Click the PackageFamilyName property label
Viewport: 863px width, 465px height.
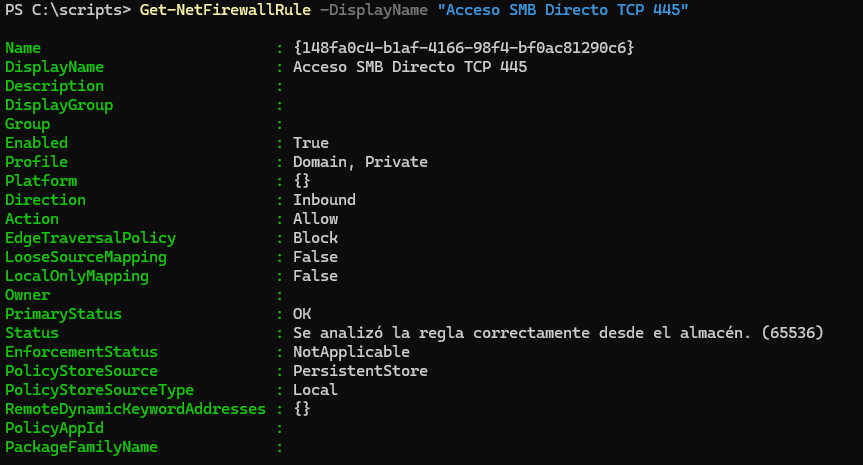click(81, 447)
